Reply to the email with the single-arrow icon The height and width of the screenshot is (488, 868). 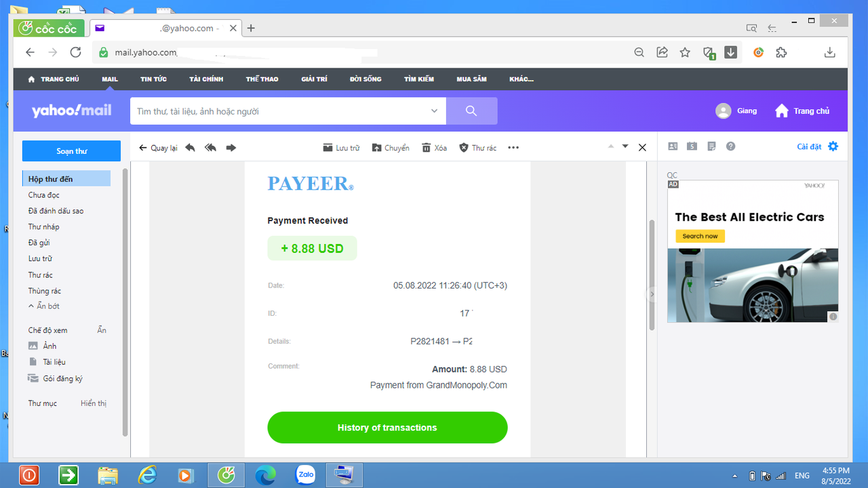coord(190,147)
